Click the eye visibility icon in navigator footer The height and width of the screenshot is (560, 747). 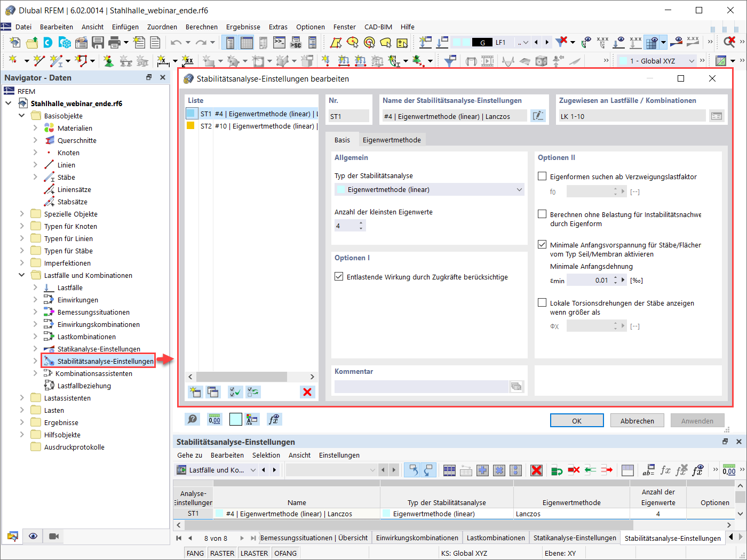(33, 536)
